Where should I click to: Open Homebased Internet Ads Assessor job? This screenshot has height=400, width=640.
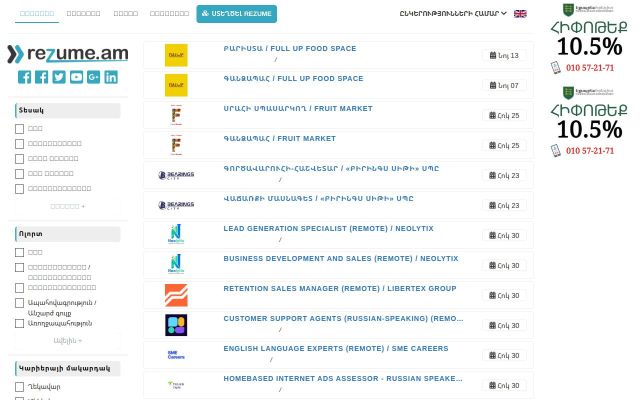pos(343,379)
